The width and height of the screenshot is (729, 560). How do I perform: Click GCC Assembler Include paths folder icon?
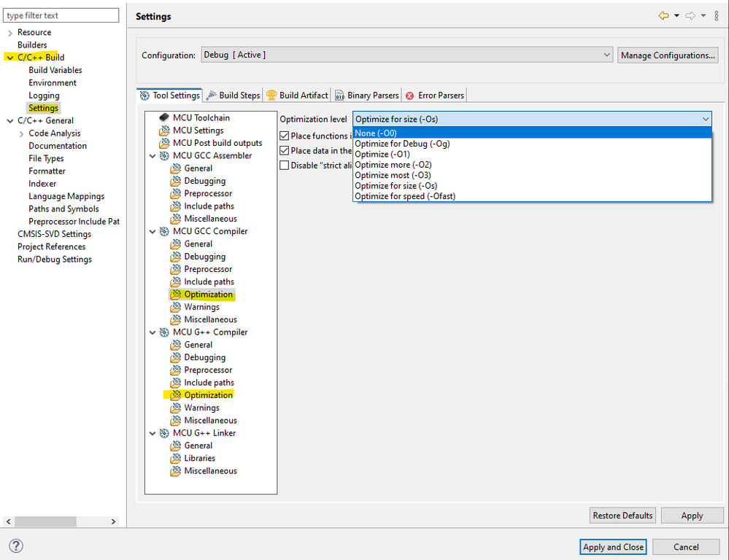(176, 206)
